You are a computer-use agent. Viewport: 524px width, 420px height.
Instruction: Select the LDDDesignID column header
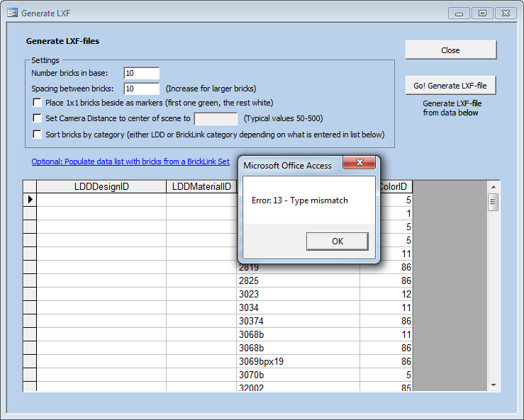[x=101, y=187]
